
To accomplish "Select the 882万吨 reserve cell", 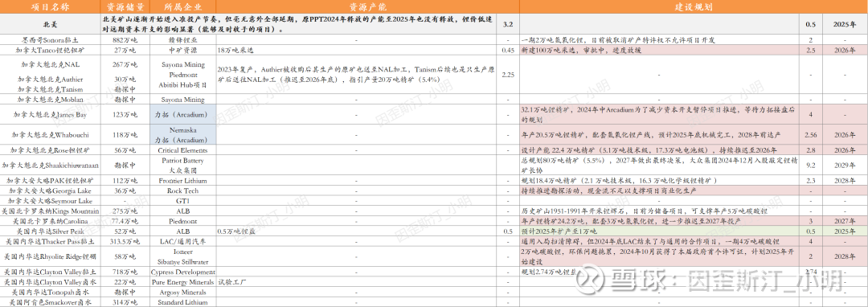I will tap(125, 40).
